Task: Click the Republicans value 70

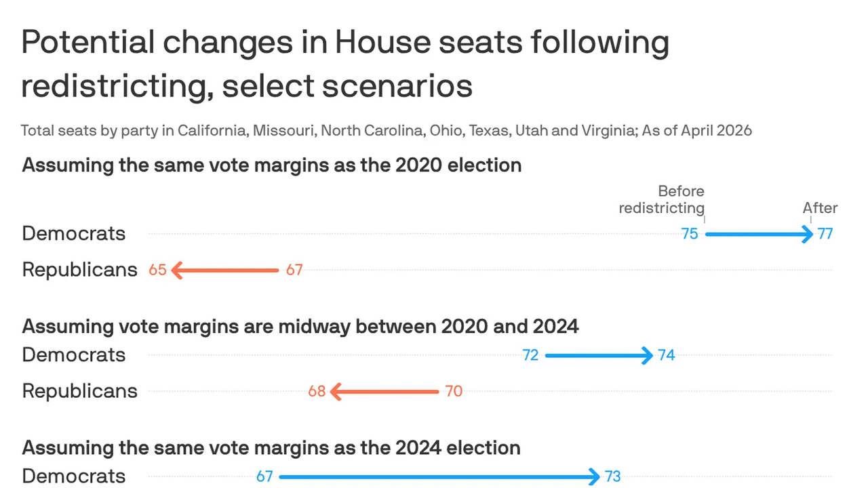Action: pyautogui.click(x=454, y=392)
